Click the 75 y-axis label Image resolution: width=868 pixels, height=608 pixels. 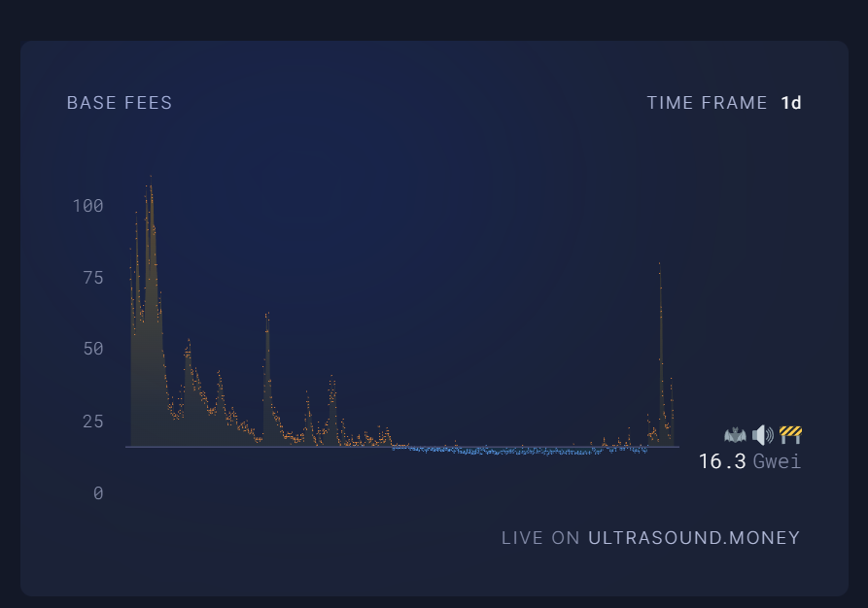coord(93,277)
